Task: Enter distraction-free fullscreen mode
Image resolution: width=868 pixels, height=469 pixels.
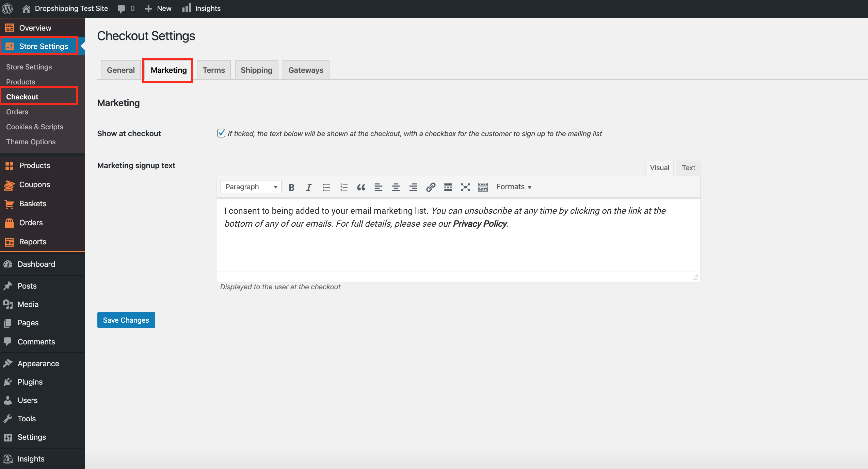Action: [465, 187]
